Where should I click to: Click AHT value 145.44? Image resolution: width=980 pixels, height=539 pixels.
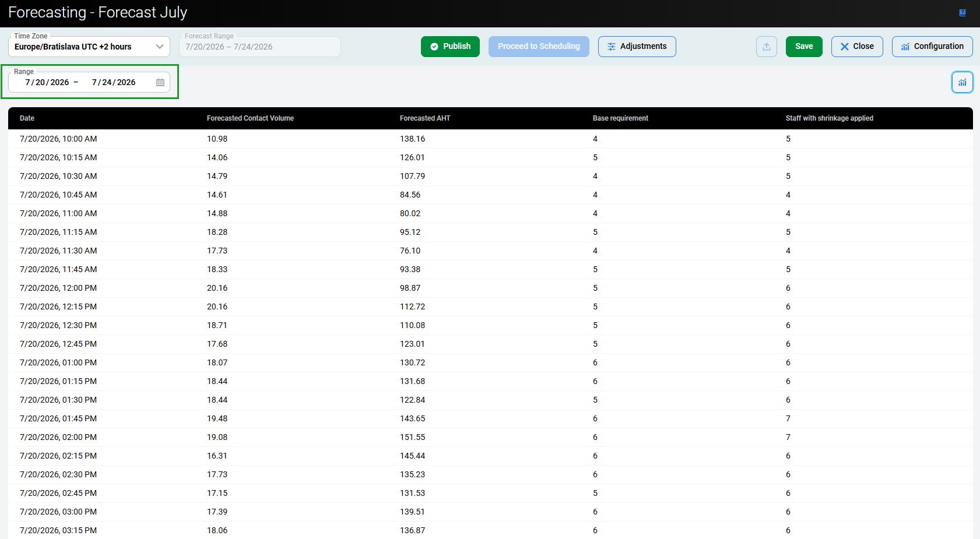[412, 456]
